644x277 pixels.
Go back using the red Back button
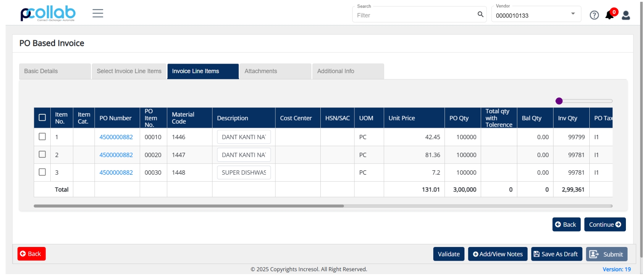tap(31, 254)
